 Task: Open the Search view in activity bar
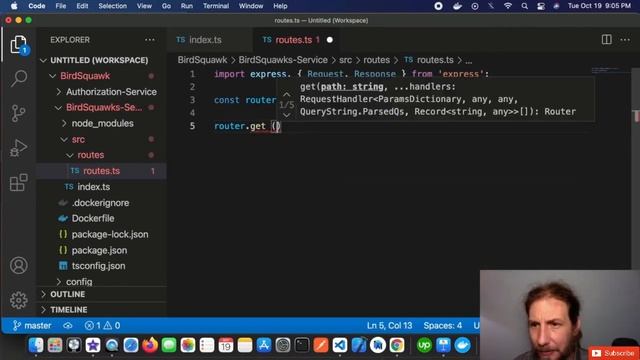18,78
